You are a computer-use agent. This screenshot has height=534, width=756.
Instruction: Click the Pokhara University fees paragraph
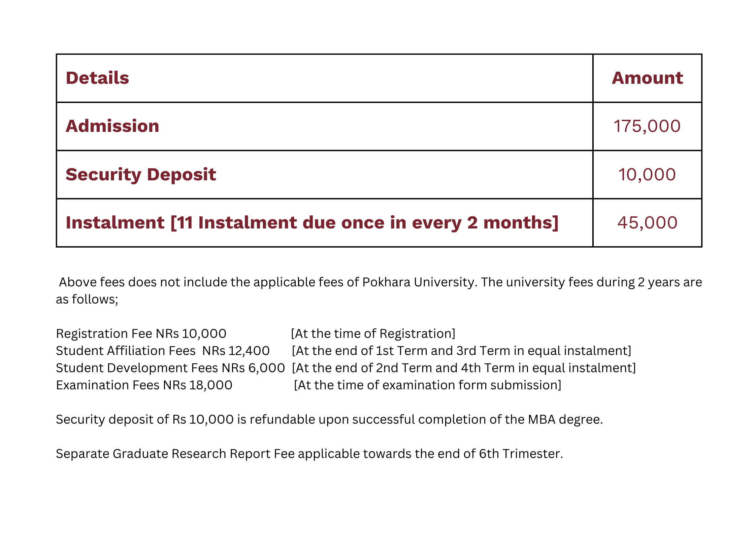pyautogui.click(x=379, y=290)
